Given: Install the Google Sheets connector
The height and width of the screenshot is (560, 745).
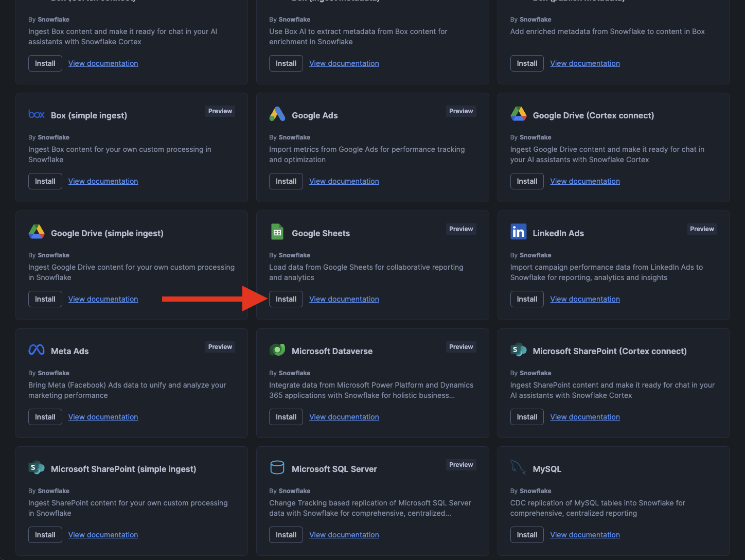Looking at the screenshot, I should pyautogui.click(x=286, y=299).
